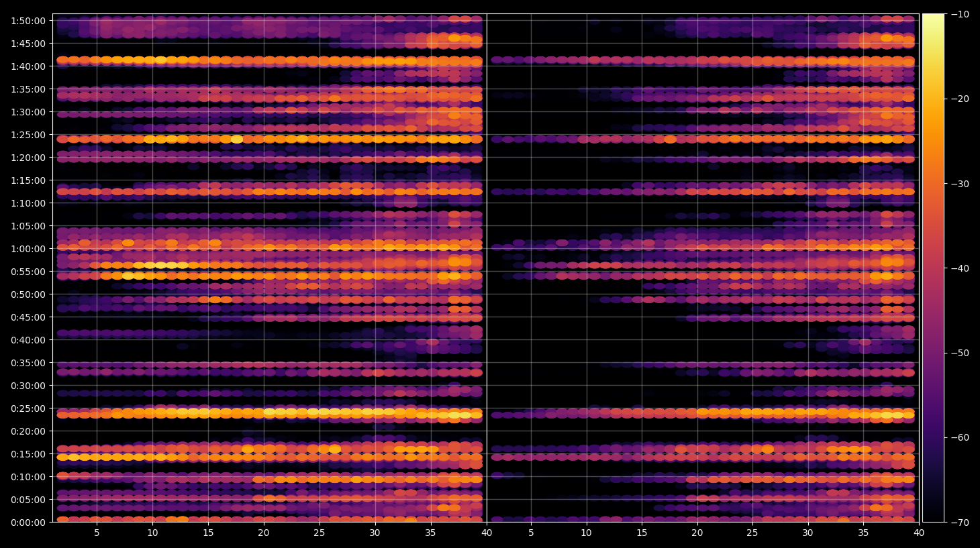
Task: Click the −50 value beside the colorbar
Action: click(x=961, y=353)
